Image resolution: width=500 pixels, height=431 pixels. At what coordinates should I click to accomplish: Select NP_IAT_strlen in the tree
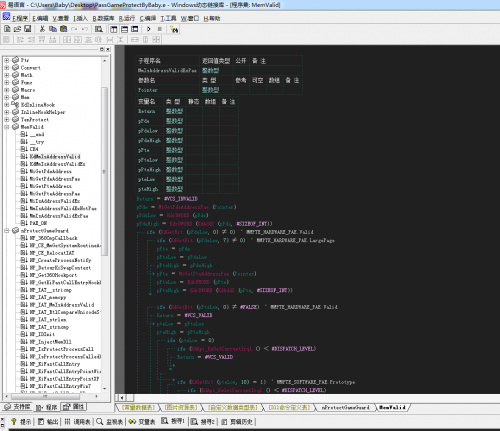tap(48, 319)
